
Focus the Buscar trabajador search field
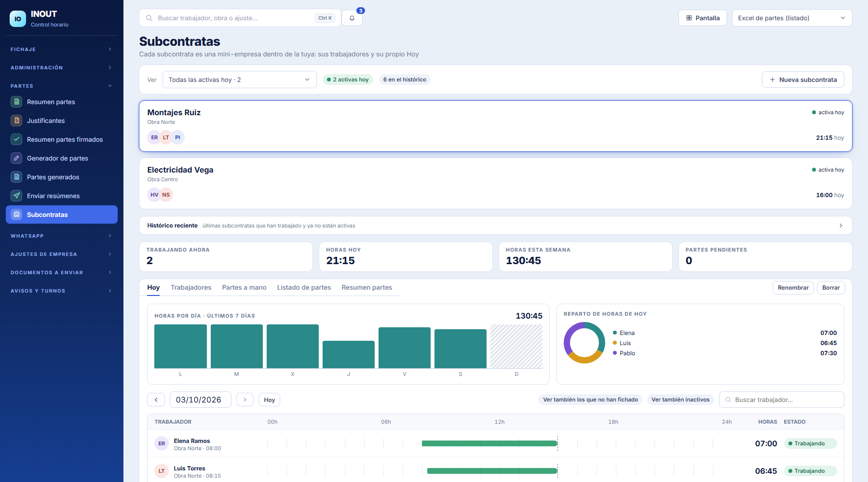pos(782,400)
